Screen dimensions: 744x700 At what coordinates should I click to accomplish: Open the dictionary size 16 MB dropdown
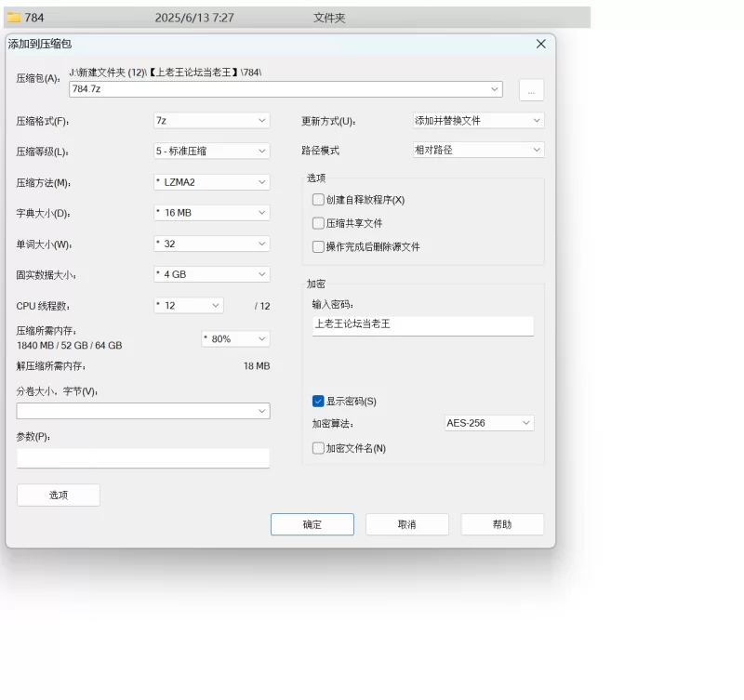tap(212, 213)
